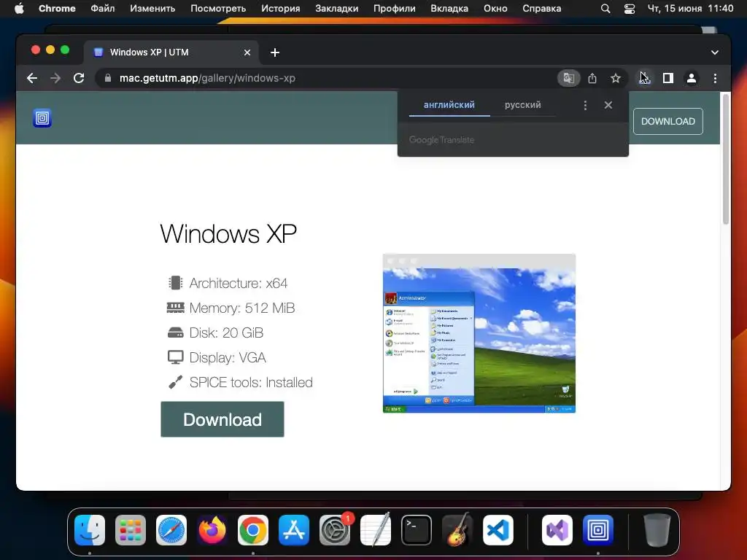Open the Окно menu
This screenshot has height=560, width=747.
point(495,8)
